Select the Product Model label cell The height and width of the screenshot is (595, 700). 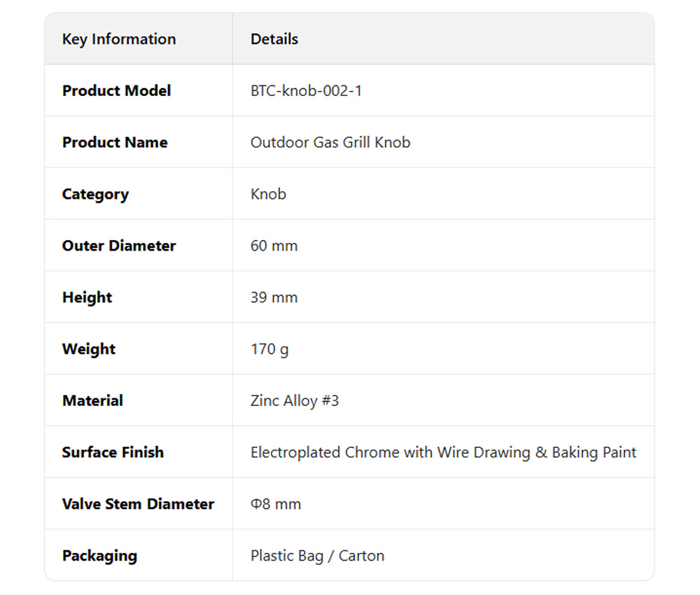click(x=116, y=91)
